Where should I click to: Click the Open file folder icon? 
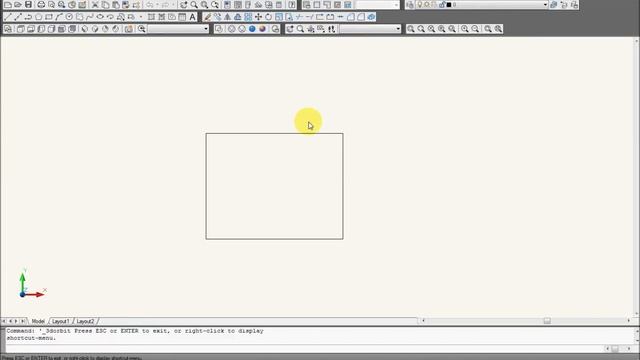click(18, 5)
